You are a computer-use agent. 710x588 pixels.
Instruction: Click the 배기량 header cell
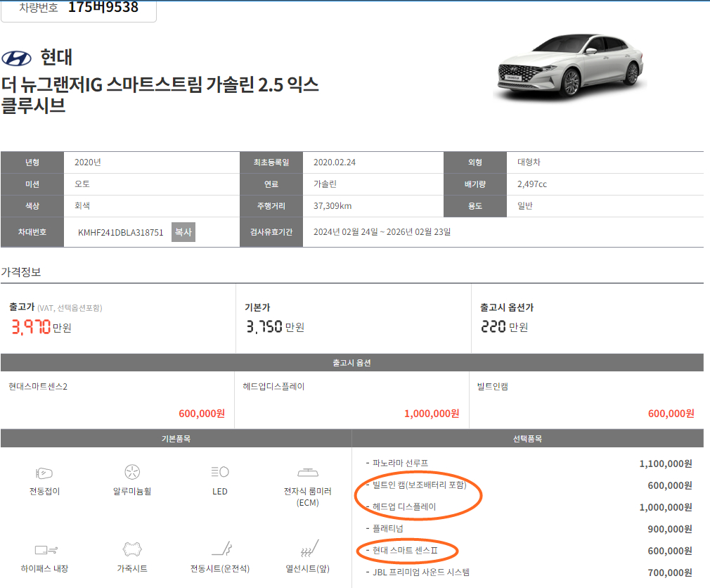(x=475, y=184)
